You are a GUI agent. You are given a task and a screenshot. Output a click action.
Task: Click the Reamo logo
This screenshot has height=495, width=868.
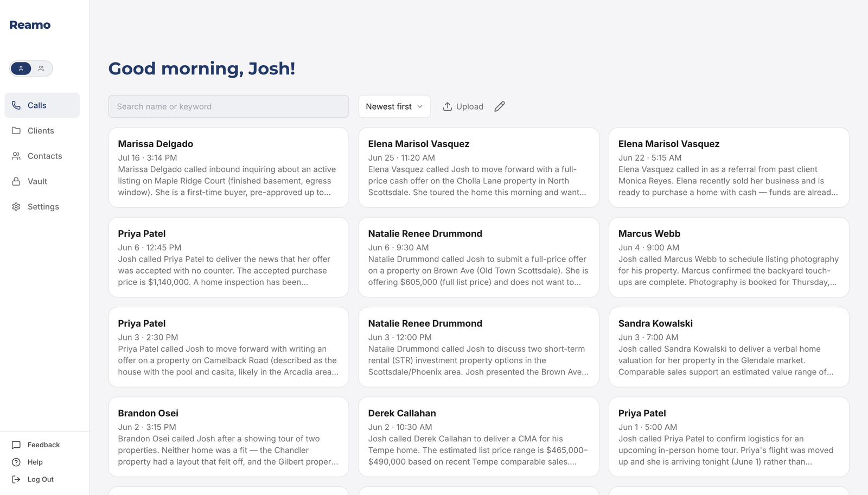coord(30,25)
